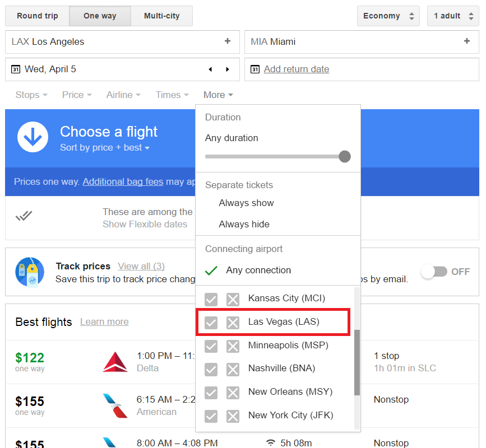Click Learn more beside Best flights
The height and width of the screenshot is (448, 486).
pos(104,322)
